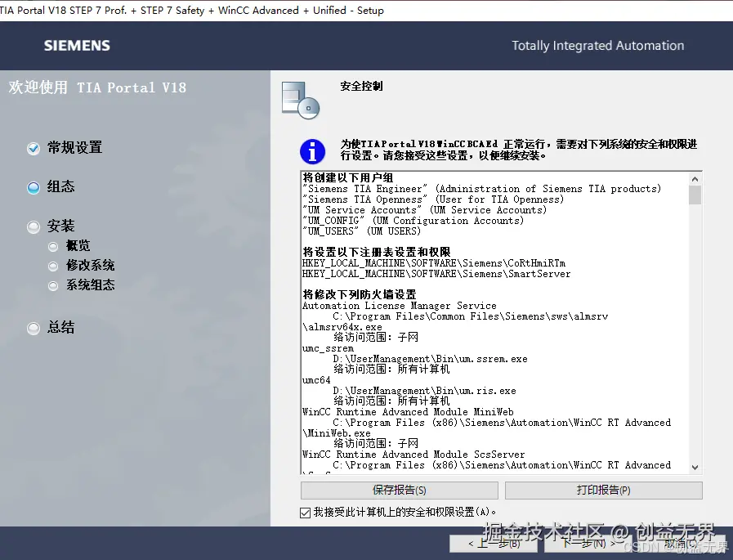The height and width of the screenshot is (560, 733).
Task: Click the Siemens\SmartServer registry line
Action: 436,274
